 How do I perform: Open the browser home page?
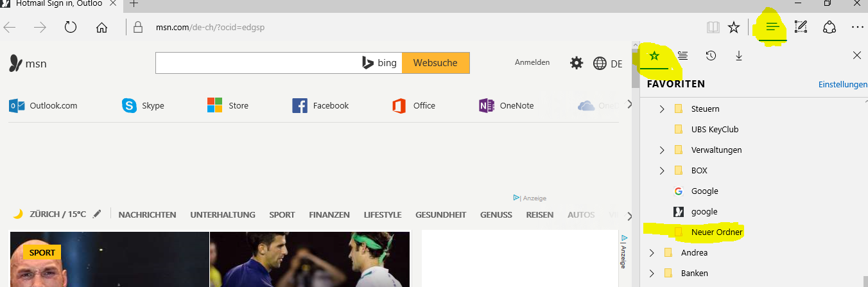pos(101,28)
